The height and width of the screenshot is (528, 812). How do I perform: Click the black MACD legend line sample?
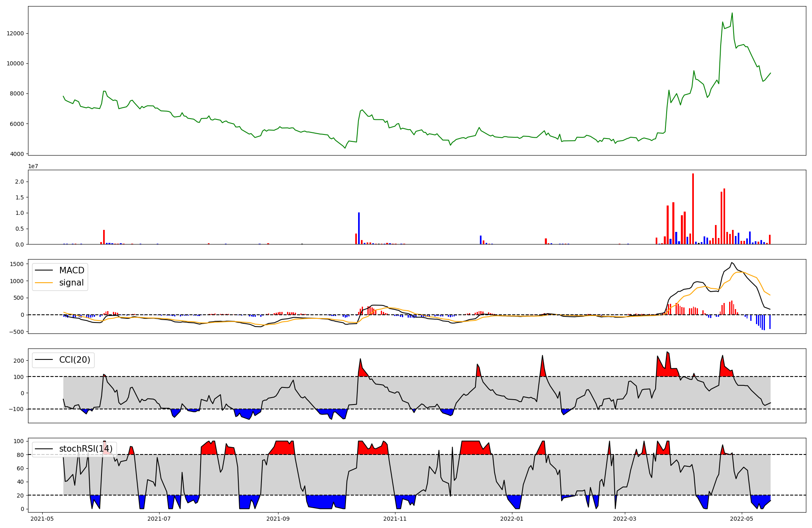[x=44, y=270]
